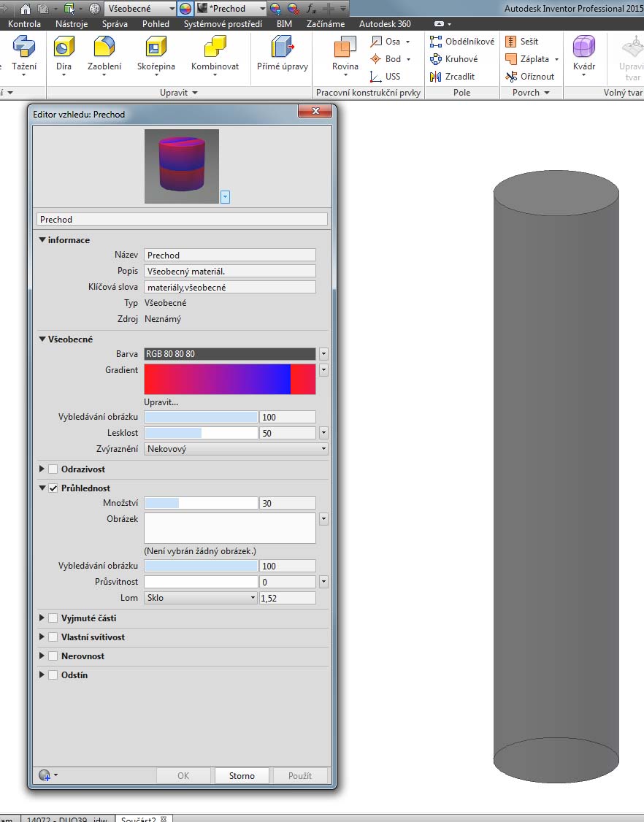The height and width of the screenshot is (822, 644).
Task: Open the Pohled ribbon tab
Action: [156, 24]
